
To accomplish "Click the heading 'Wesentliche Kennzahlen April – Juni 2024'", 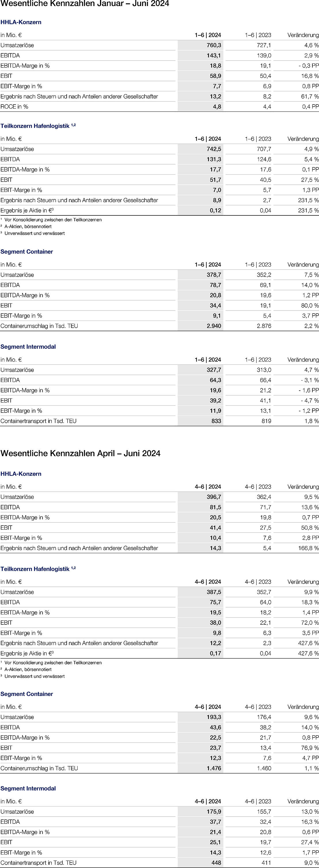I will pos(80,453).
